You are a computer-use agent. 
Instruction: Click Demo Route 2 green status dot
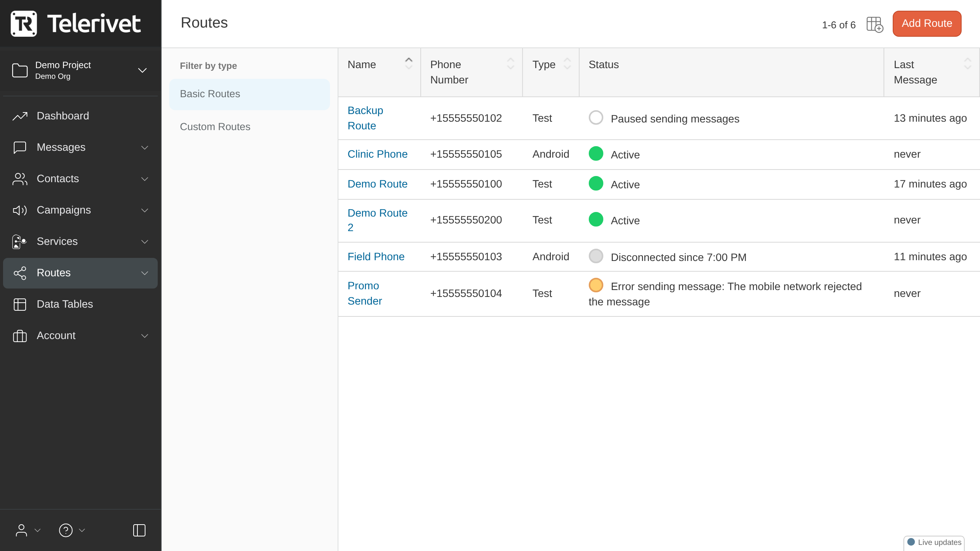coord(596,219)
